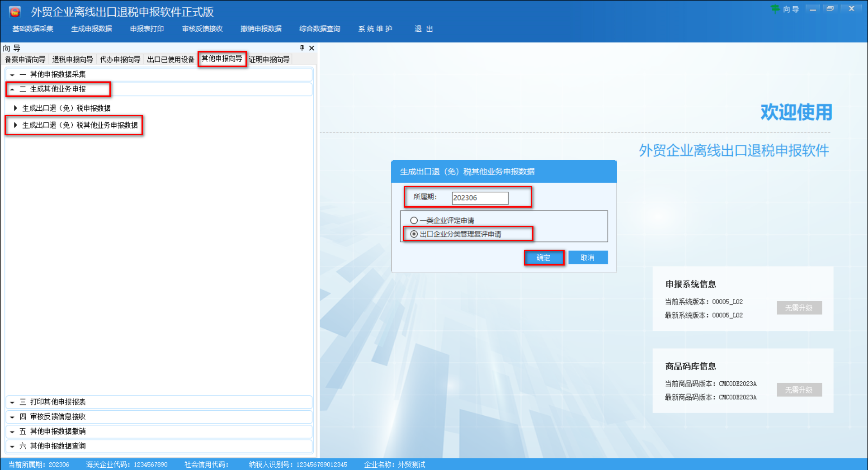
Task: Switch to the 证明申报向导 tab
Action: [269, 59]
